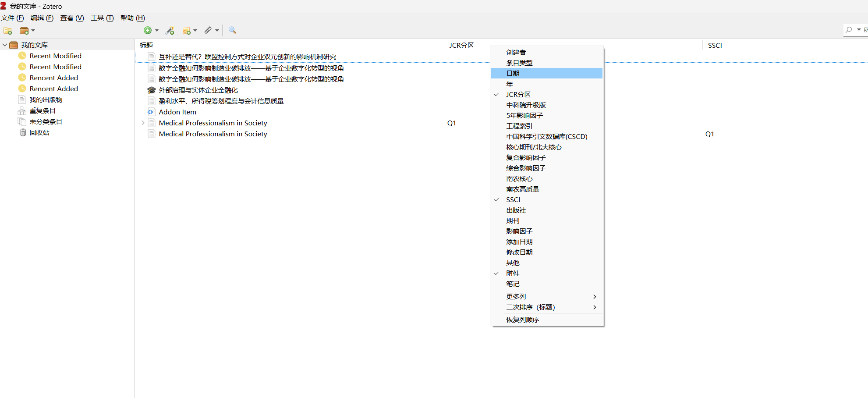Click the magic wand add-by-identifier icon
The height and width of the screenshot is (398, 868).
tap(170, 30)
